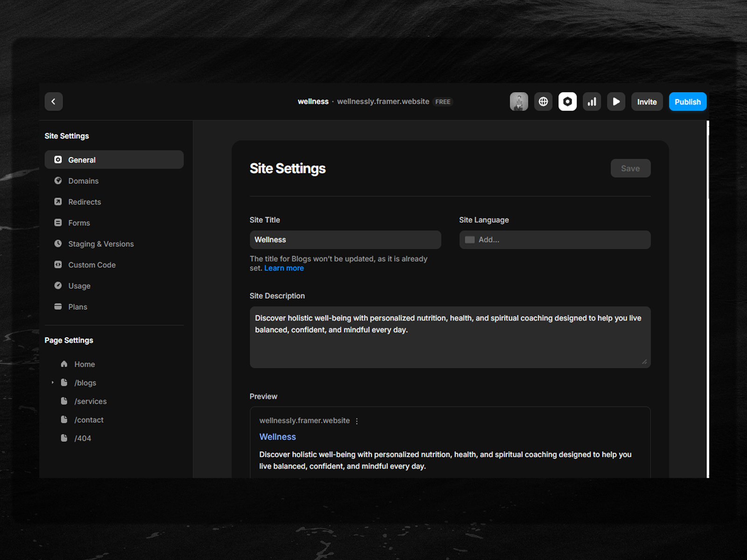The image size is (747, 560).
Task: Select the Domains settings tab
Action: coord(83,181)
